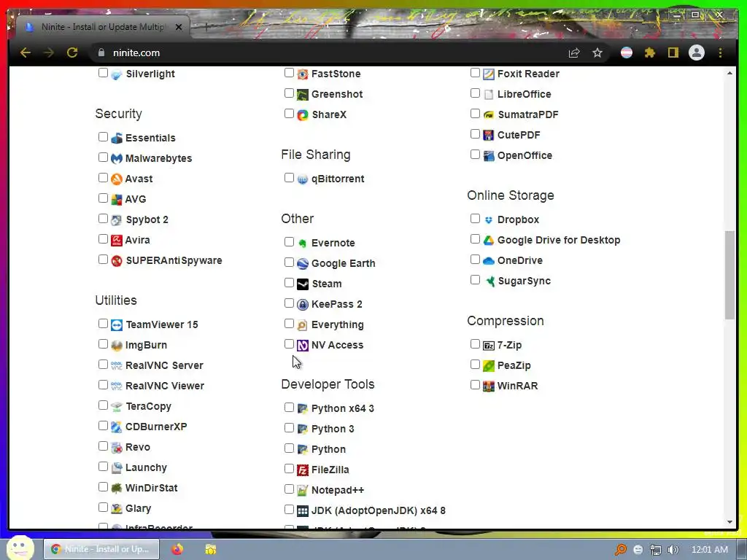The image size is (747, 560).
Task: Click the taskbar volume speaker icon
Action: pos(673,550)
